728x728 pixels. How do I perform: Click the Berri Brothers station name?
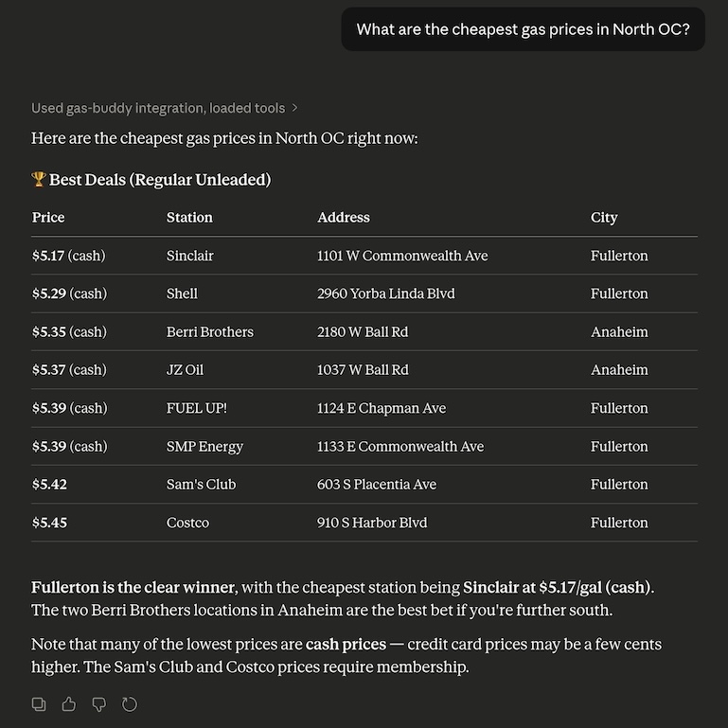click(x=210, y=331)
